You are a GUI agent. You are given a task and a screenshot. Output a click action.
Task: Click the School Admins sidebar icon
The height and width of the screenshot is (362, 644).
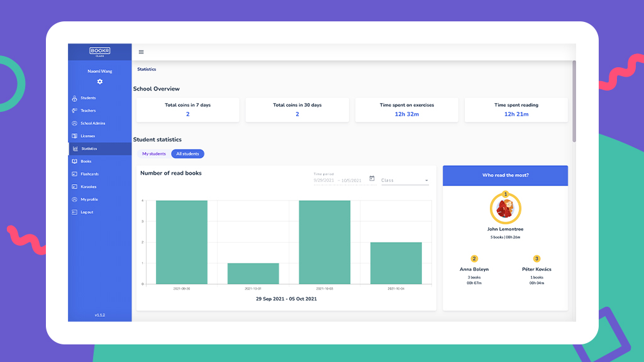[x=74, y=124]
